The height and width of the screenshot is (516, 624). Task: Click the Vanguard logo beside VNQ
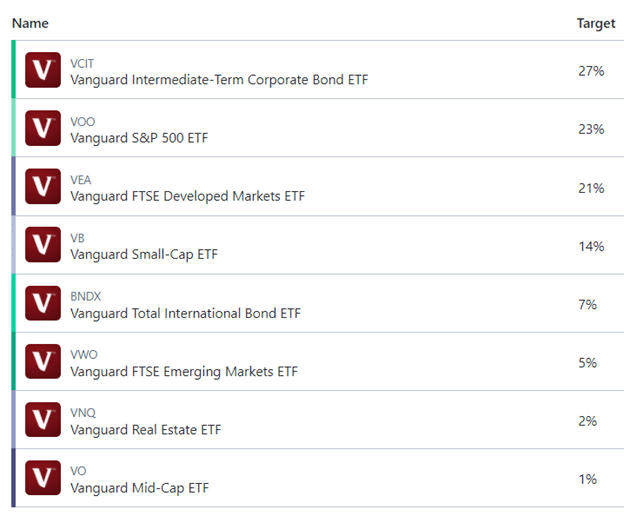click(43, 419)
